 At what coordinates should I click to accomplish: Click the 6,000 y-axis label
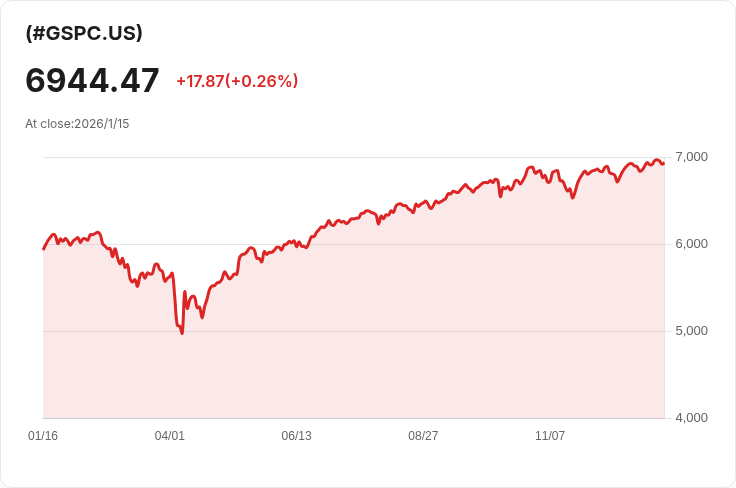coord(691,244)
